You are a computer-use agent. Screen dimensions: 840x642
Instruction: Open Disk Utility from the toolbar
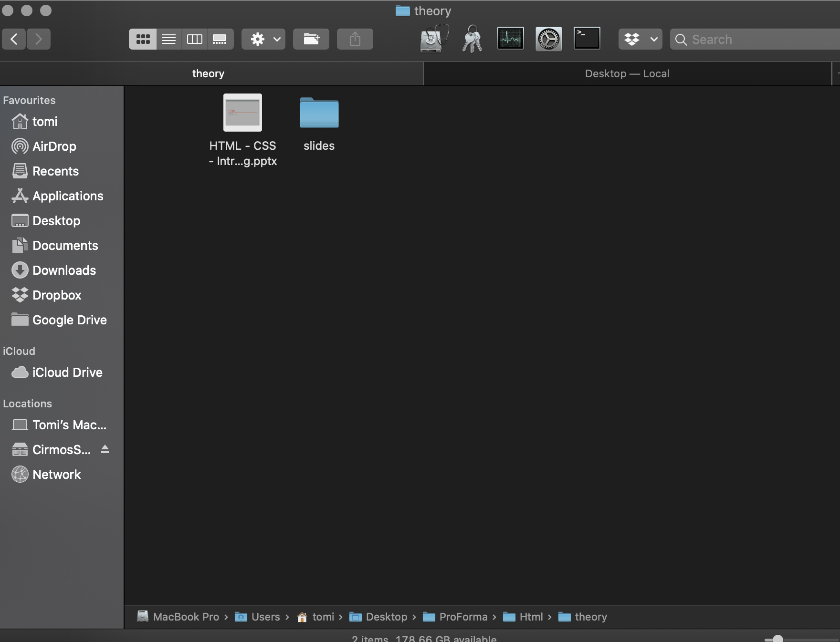click(x=434, y=39)
